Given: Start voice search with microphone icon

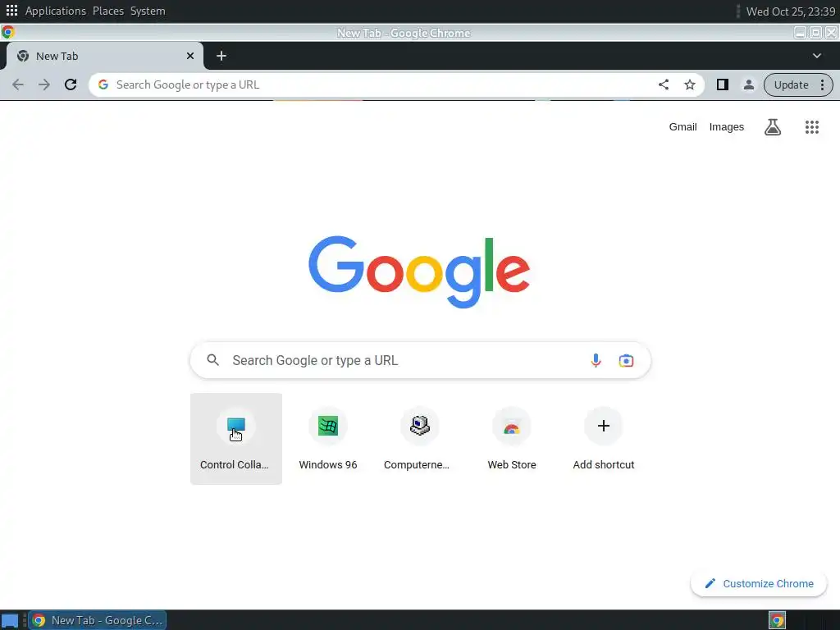Looking at the screenshot, I should click(x=596, y=361).
